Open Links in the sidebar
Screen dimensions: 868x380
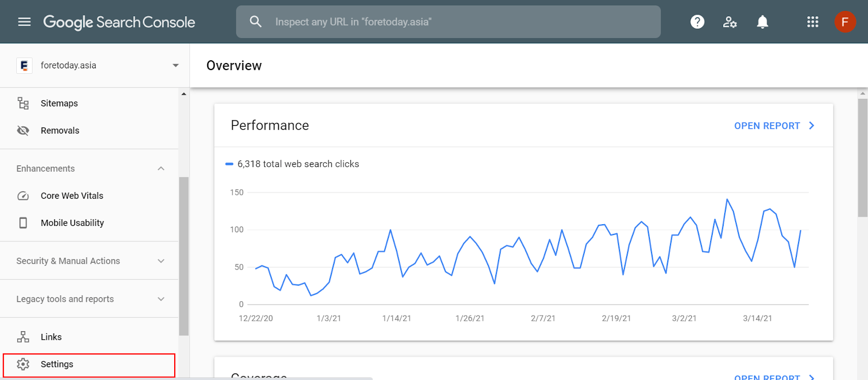[x=51, y=337]
